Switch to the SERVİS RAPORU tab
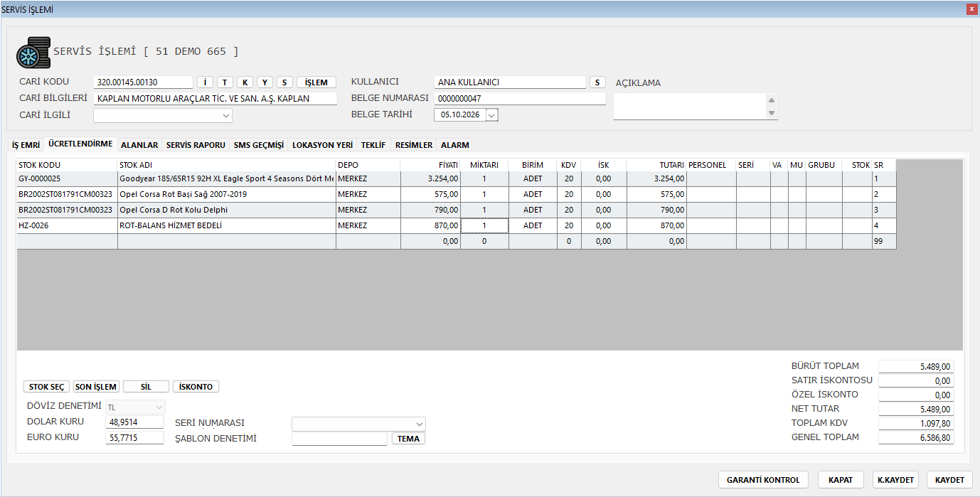This screenshot has height=497, width=980. tap(196, 144)
